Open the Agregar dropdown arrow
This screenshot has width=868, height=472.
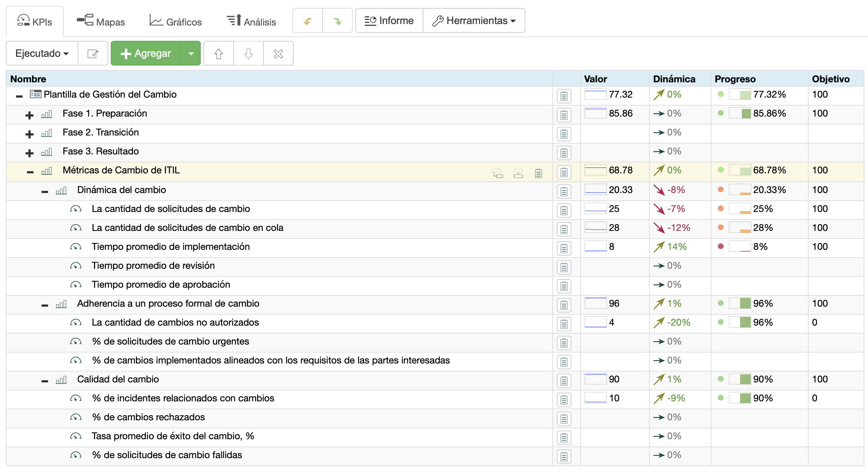click(x=191, y=53)
